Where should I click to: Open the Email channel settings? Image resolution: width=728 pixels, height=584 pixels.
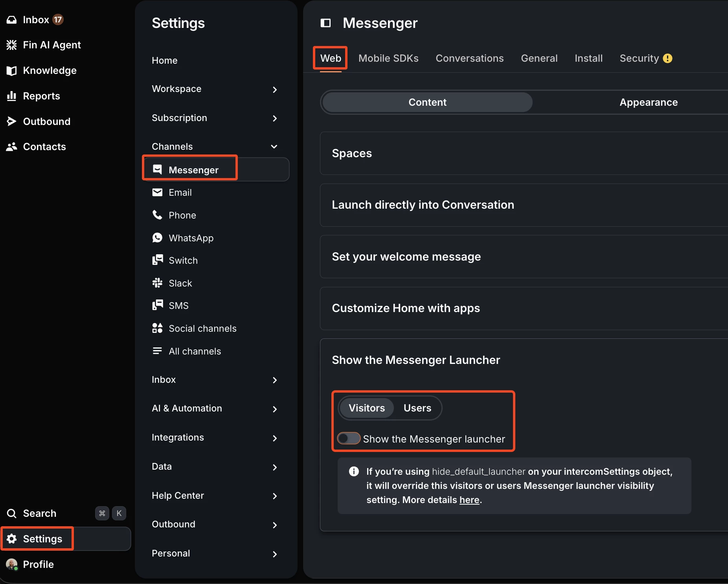tap(180, 193)
